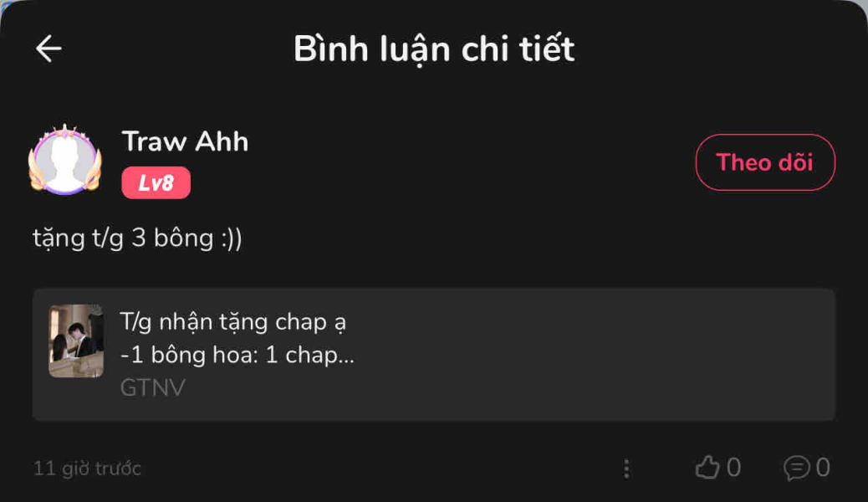Screen dimensions: 868x502
Task: Open Traw Ahh's profile name
Action: pos(185,141)
